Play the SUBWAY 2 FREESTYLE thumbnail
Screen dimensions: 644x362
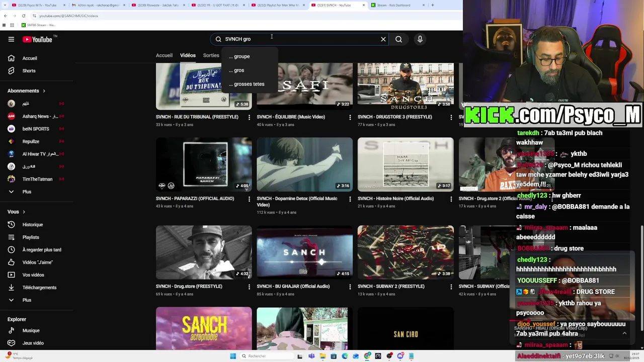[x=406, y=252]
